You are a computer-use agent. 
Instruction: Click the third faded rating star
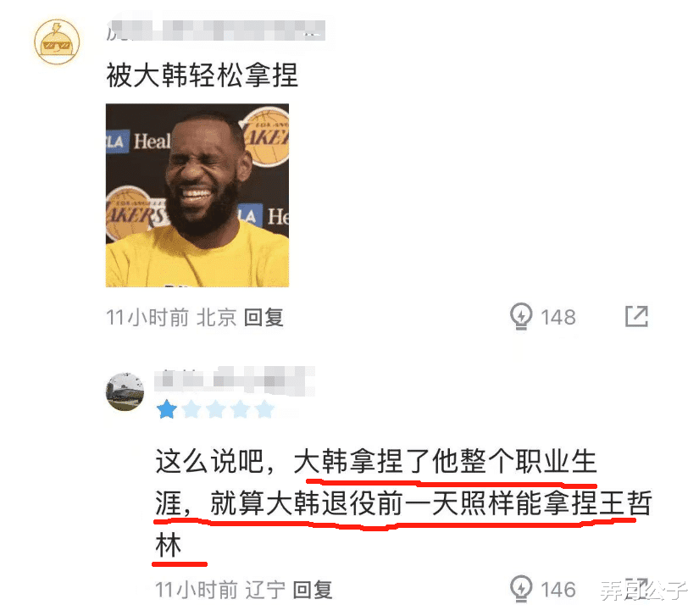[216, 409]
